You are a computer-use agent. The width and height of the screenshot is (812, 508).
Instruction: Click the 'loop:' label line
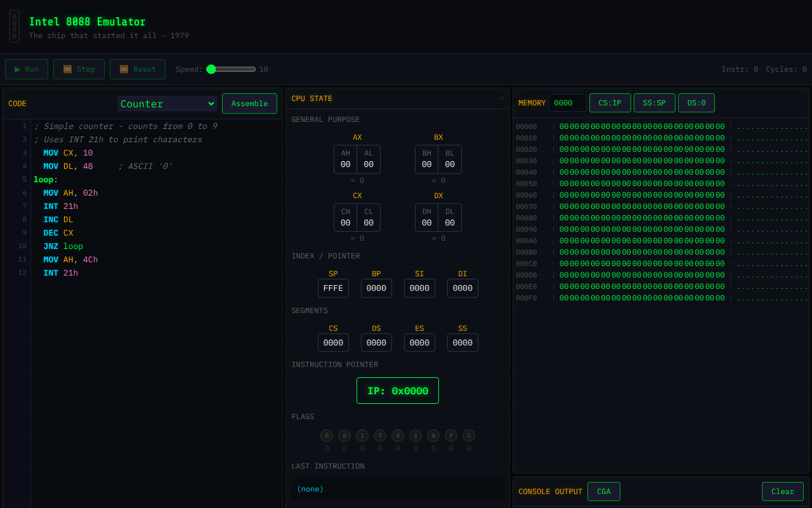pyautogui.click(x=46, y=180)
